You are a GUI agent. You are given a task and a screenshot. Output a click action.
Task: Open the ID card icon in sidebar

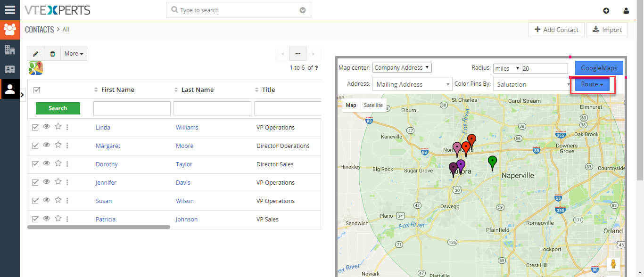(x=10, y=69)
